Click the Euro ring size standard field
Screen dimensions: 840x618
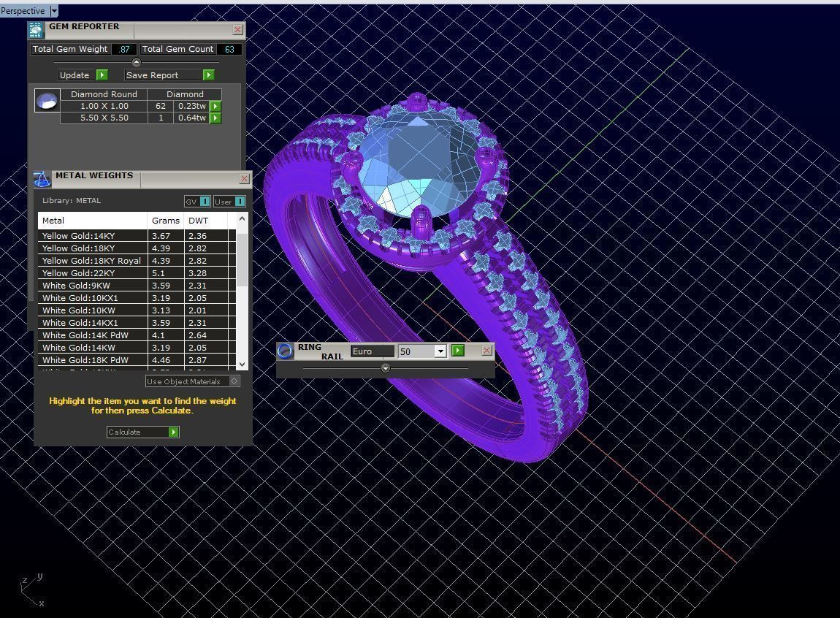[x=373, y=351]
